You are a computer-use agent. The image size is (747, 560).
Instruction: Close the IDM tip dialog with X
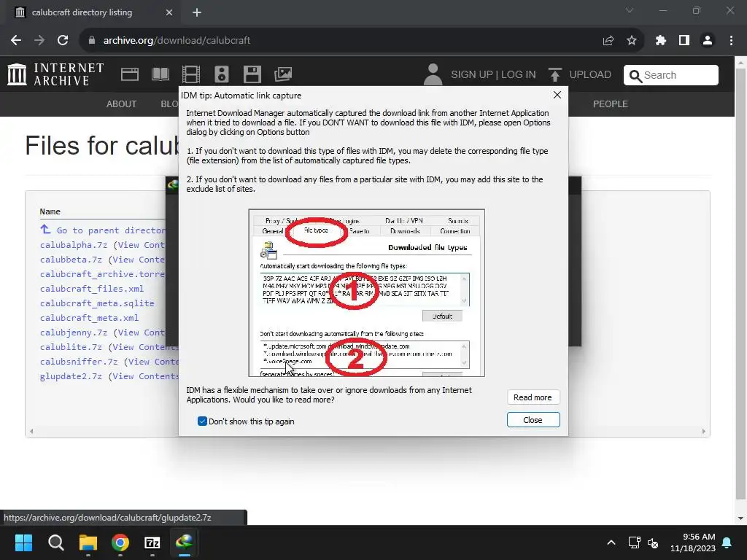pyautogui.click(x=557, y=95)
